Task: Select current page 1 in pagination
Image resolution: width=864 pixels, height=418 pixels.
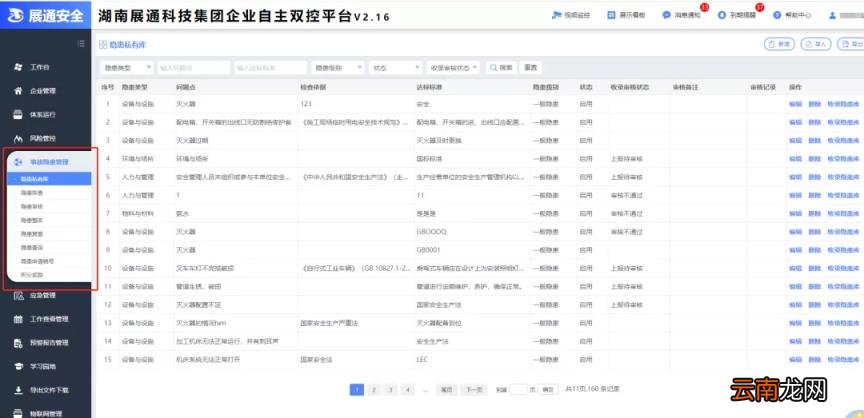Action: coord(357,389)
